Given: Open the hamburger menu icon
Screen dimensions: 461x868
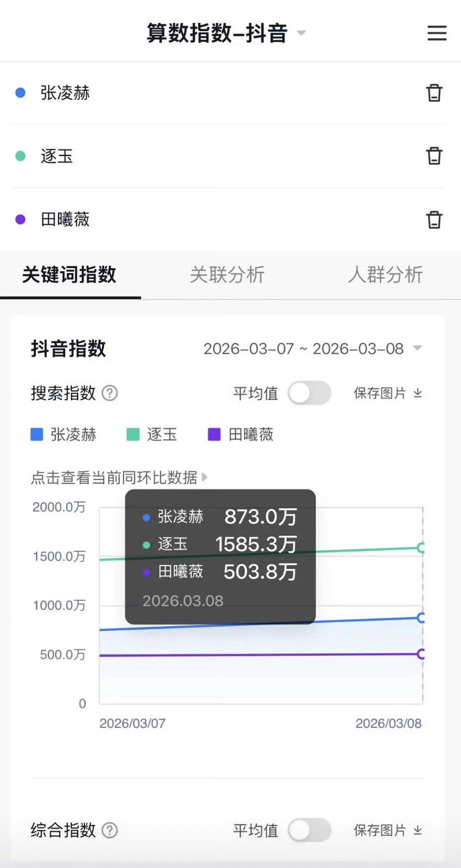Looking at the screenshot, I should pos(437,33).
